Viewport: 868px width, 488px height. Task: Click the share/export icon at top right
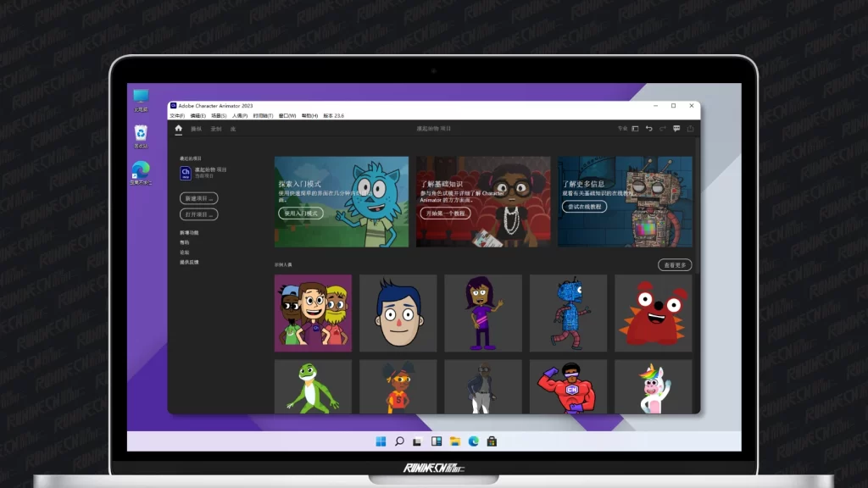tap(690, 129)
